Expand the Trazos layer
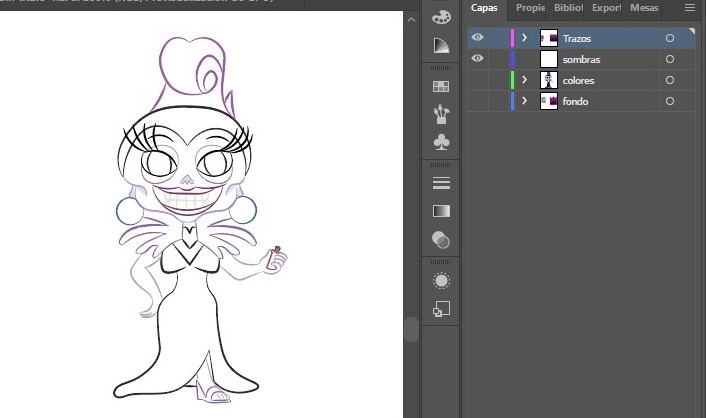Image resolution: width=706 pixels, height=418 pixels. tap(525, 38)
